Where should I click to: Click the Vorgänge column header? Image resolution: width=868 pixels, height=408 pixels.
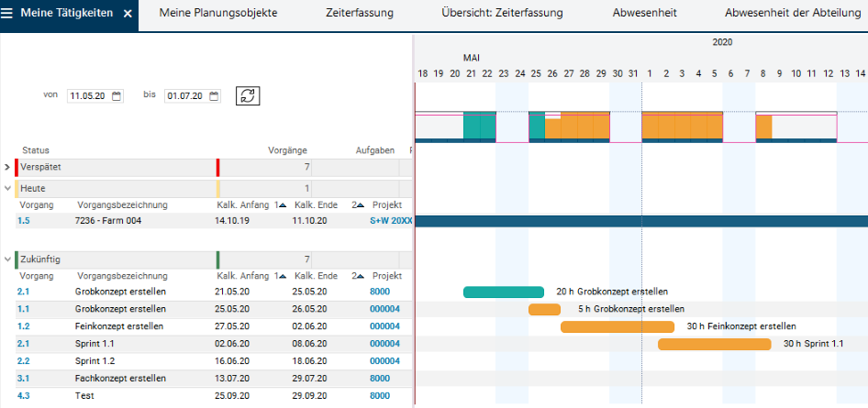[x=287, y=149]
